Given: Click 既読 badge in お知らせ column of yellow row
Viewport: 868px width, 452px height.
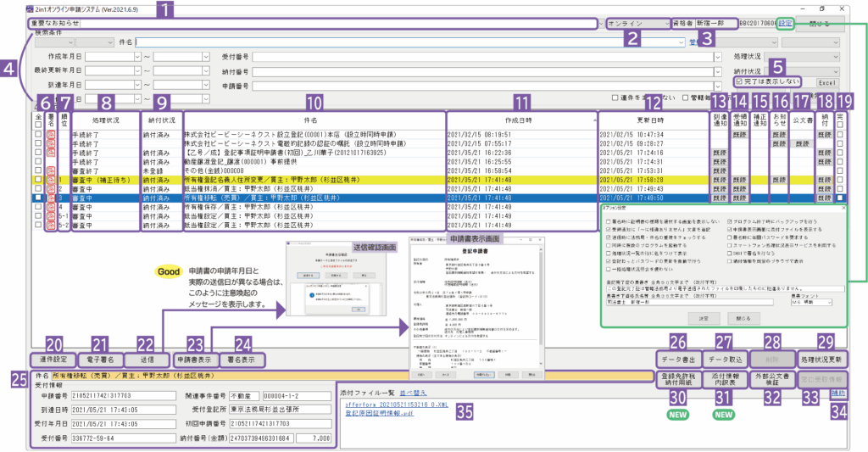Looking at the screenshot, I should click(780, 180).
